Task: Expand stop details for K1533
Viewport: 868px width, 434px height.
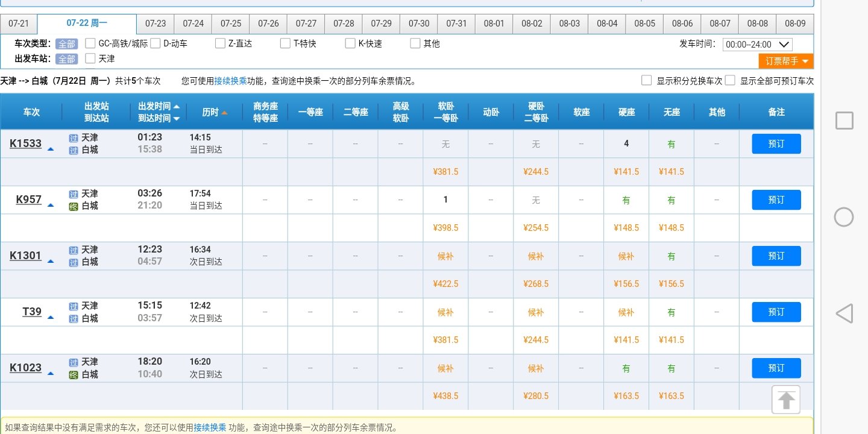Action: point(51,149)
